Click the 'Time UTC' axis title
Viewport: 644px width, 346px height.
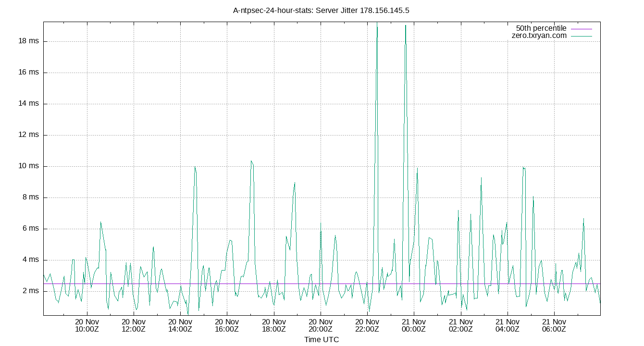(x=322, y=340)
